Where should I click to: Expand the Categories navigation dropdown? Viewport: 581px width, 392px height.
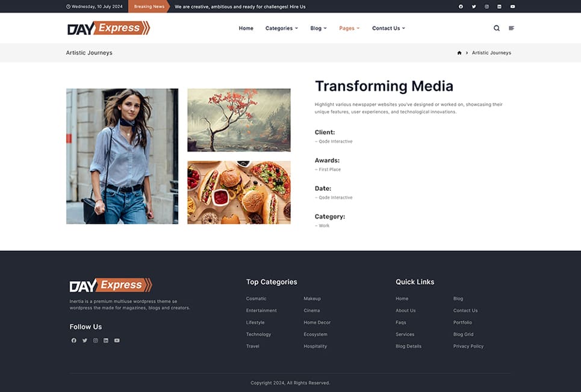point(281,28)
